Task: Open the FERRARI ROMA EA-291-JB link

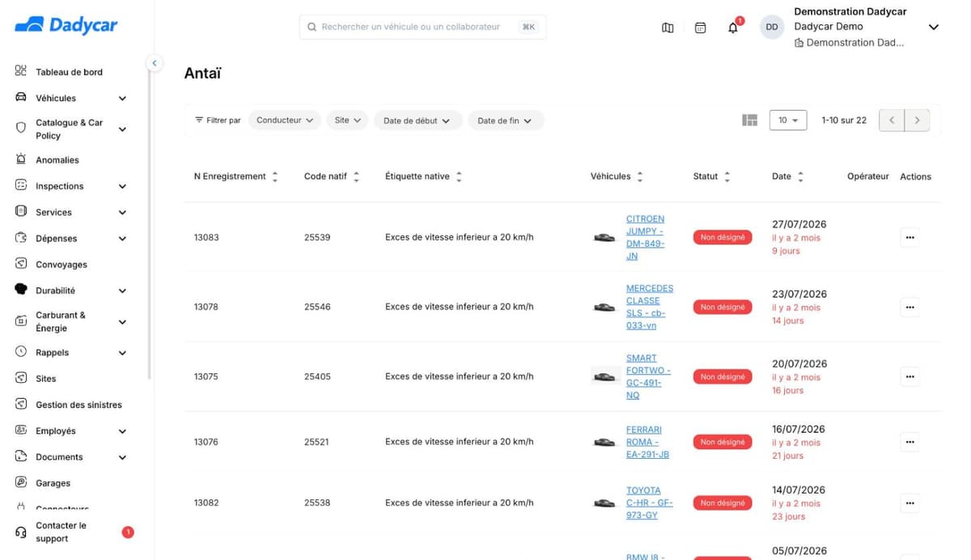Action: click(647, 442)
